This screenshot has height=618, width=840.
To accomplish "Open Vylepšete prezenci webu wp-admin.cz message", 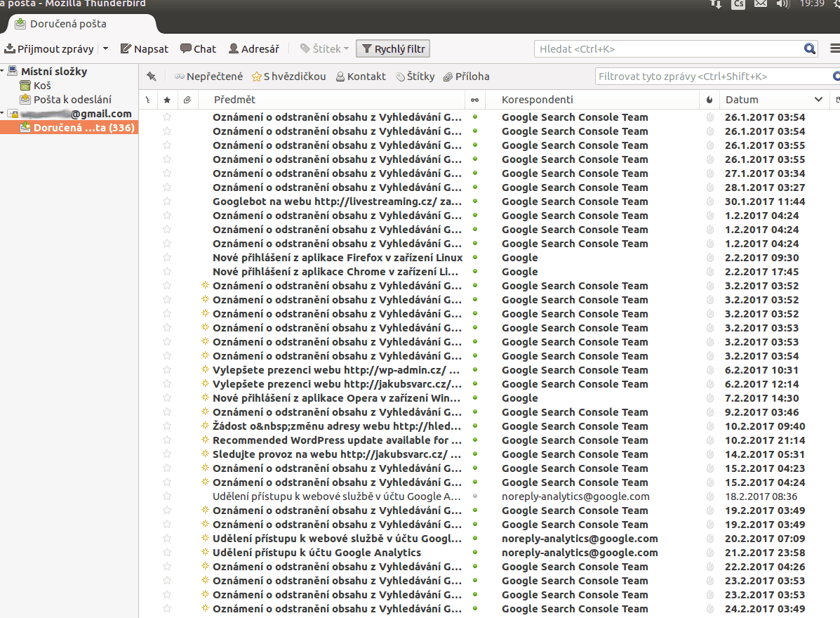I will coord(336,370).
